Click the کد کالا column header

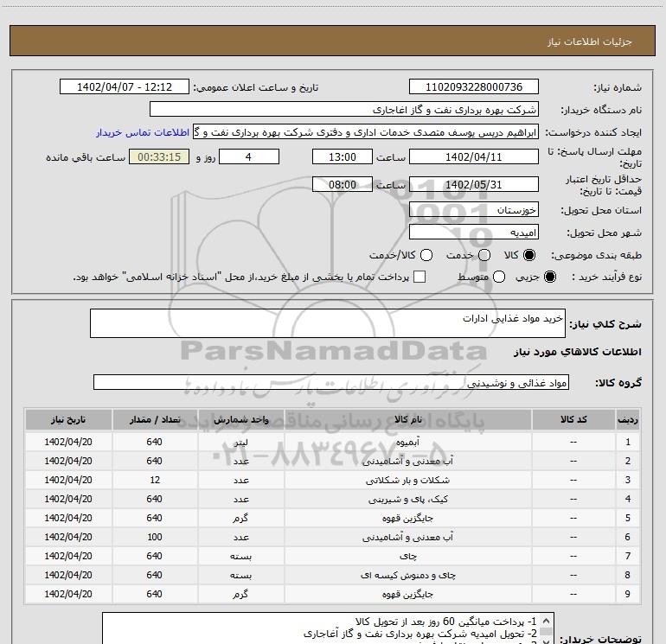coord(573,420)
